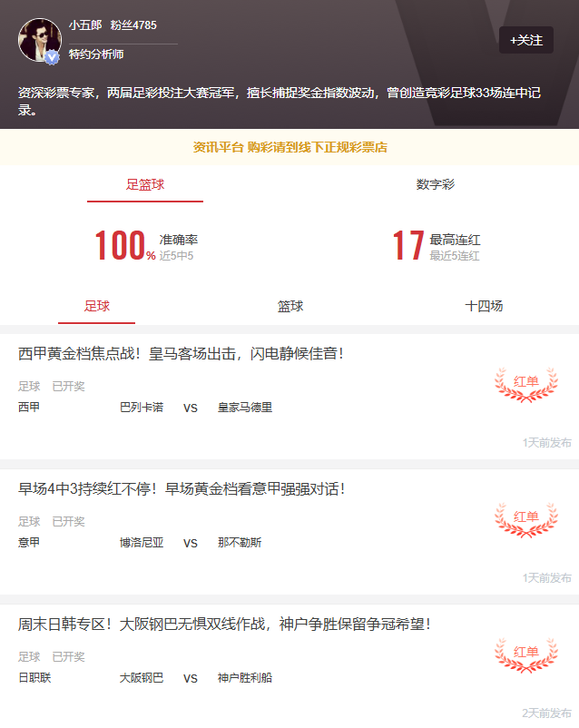Click the 资讯平台 notice banner

(289, 147)
